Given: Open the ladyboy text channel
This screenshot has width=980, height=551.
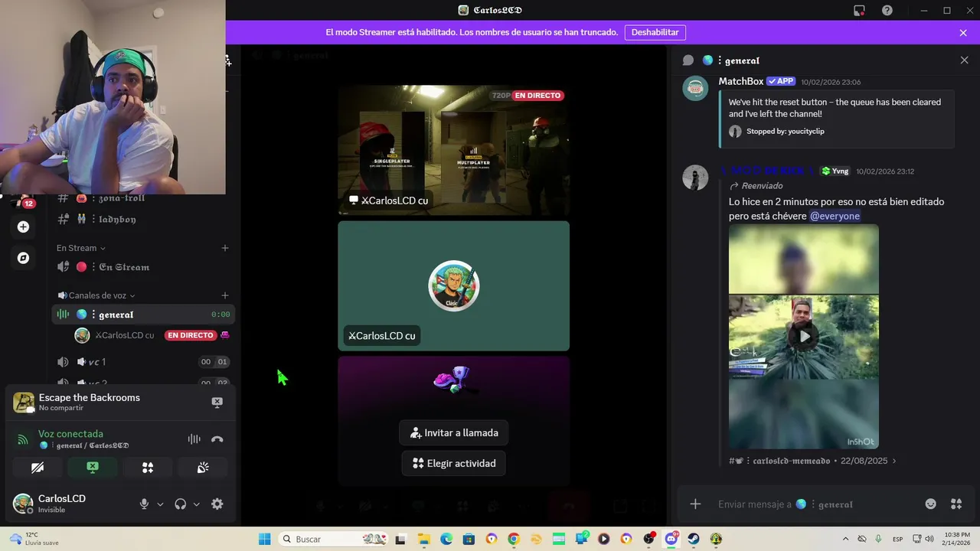Looking at the screenshot, I should pos(143,219).
